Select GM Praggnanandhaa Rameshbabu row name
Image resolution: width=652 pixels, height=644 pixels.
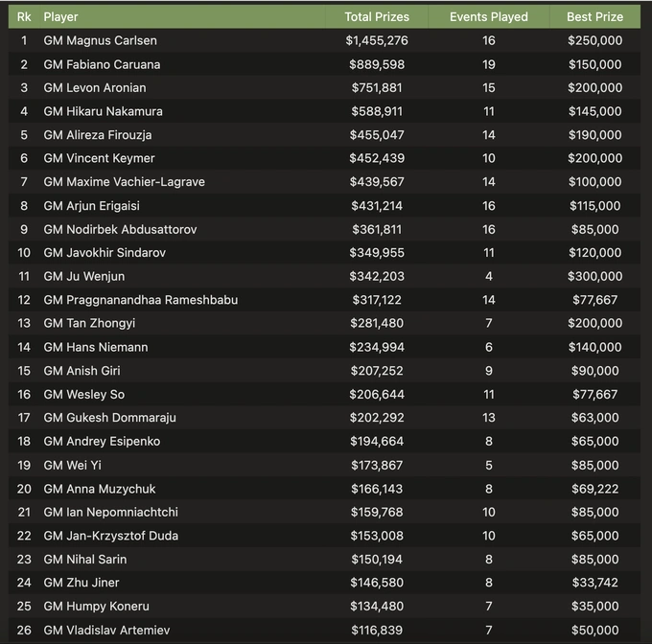[x=141, y=300]
